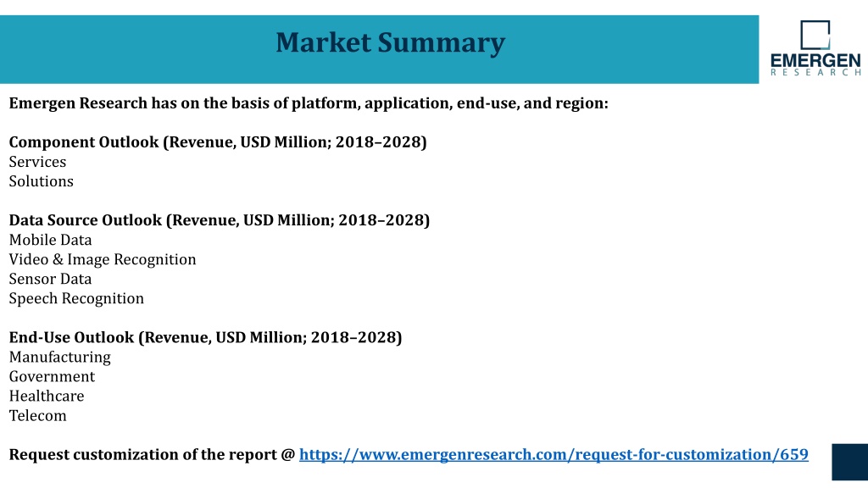Select the Telecom item
Image resolution: width=868 pixels, height=488 pixels.
coord(37,416)
